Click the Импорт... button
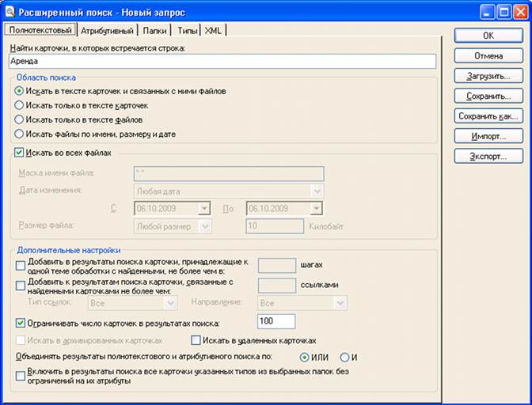 coord(488,136)
